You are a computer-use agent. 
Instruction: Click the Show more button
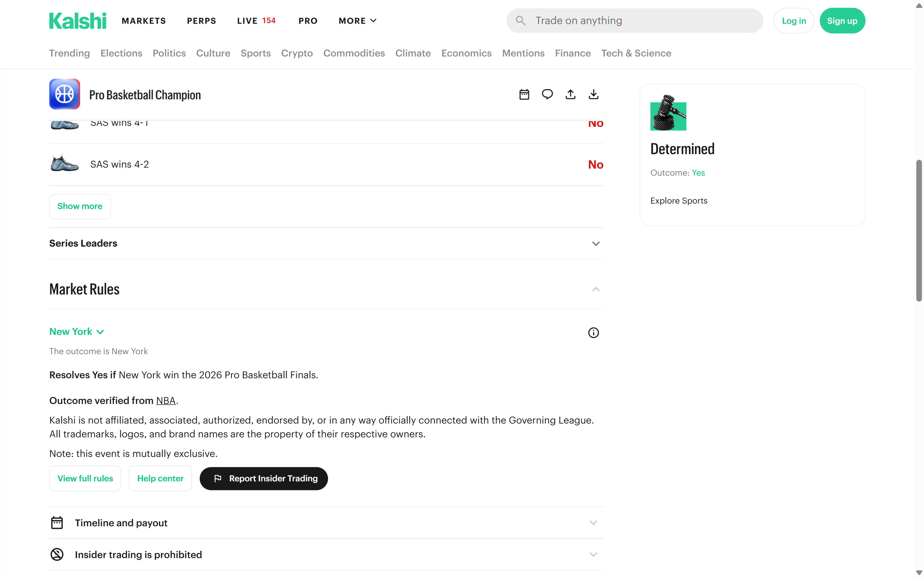pos(80,206)
